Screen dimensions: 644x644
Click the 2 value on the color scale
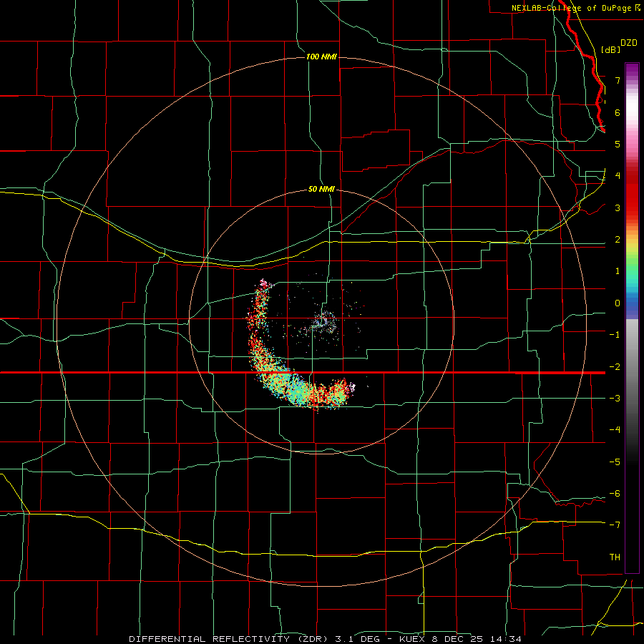618,240
